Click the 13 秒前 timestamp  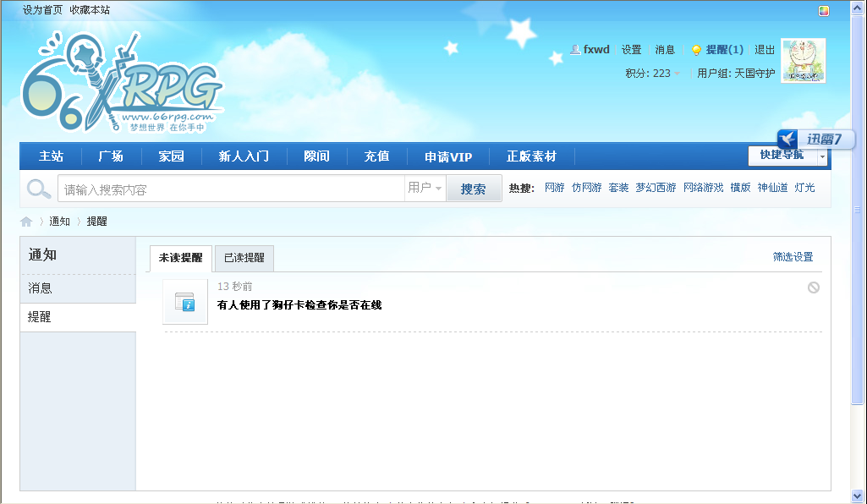235,287
